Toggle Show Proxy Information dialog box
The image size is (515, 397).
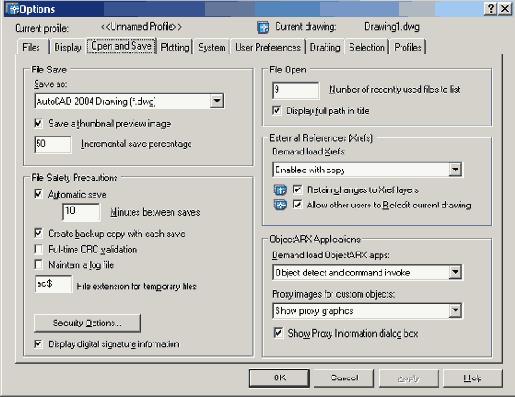pos(278,333)
